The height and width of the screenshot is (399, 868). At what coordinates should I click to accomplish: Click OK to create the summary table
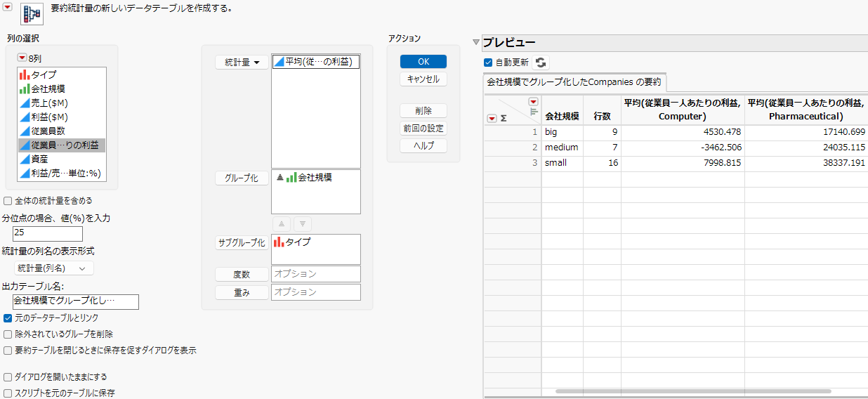pos(423,62)
